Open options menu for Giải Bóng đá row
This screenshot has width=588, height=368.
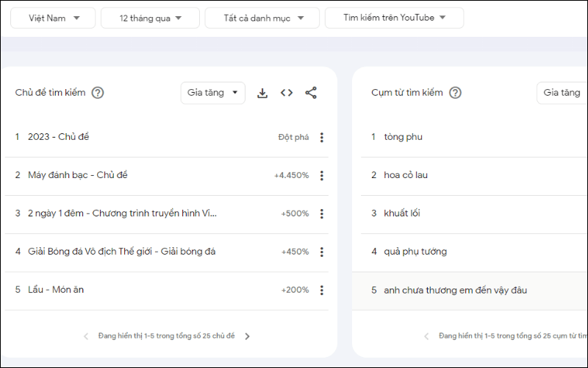pos(321,252)
